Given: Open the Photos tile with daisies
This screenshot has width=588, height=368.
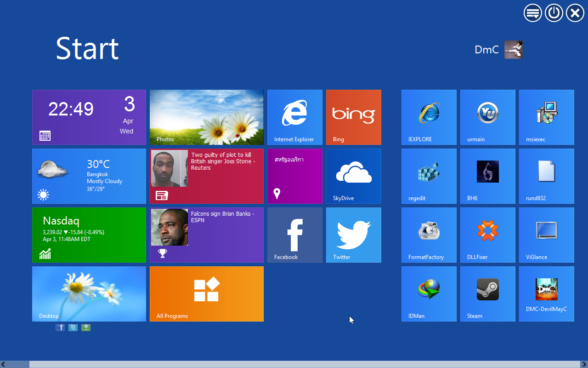Looking at the screenshot, I should [x=207, y=117].
